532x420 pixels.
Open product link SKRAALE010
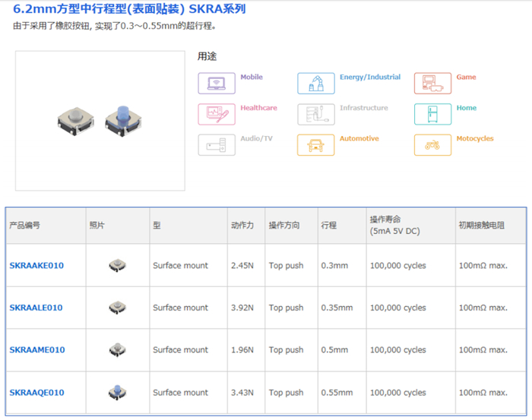point(36,308)
